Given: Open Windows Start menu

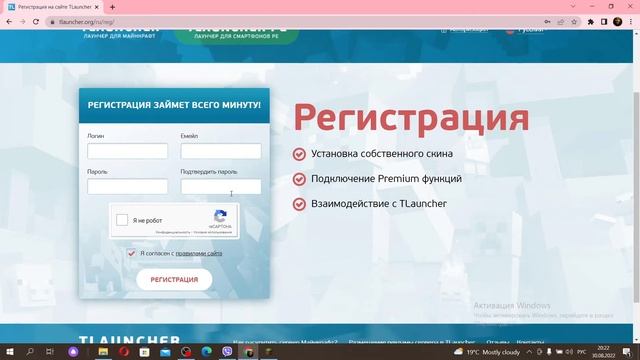Looking at the screenshot, I should [10, 352].
